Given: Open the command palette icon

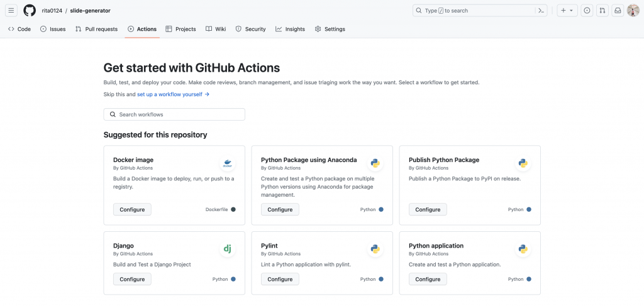Looking at the screenshot, I should click(541, 11).
